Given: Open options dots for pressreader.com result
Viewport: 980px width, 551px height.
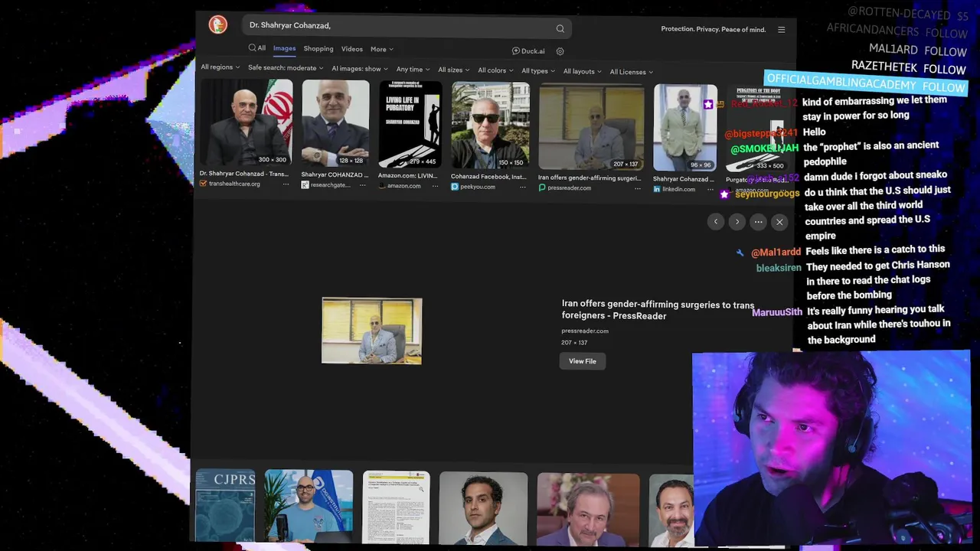Looking at the screenshot, I should (637, 188).
